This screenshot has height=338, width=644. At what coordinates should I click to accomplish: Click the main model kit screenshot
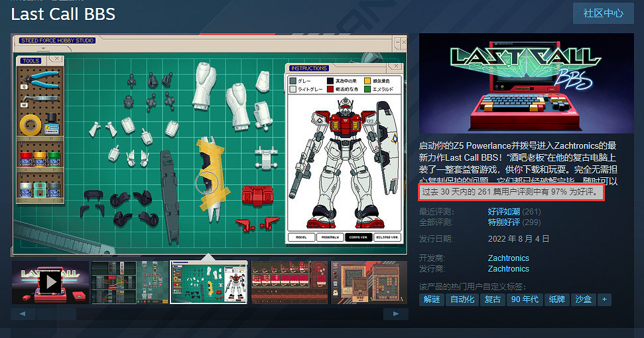point(210,145)
